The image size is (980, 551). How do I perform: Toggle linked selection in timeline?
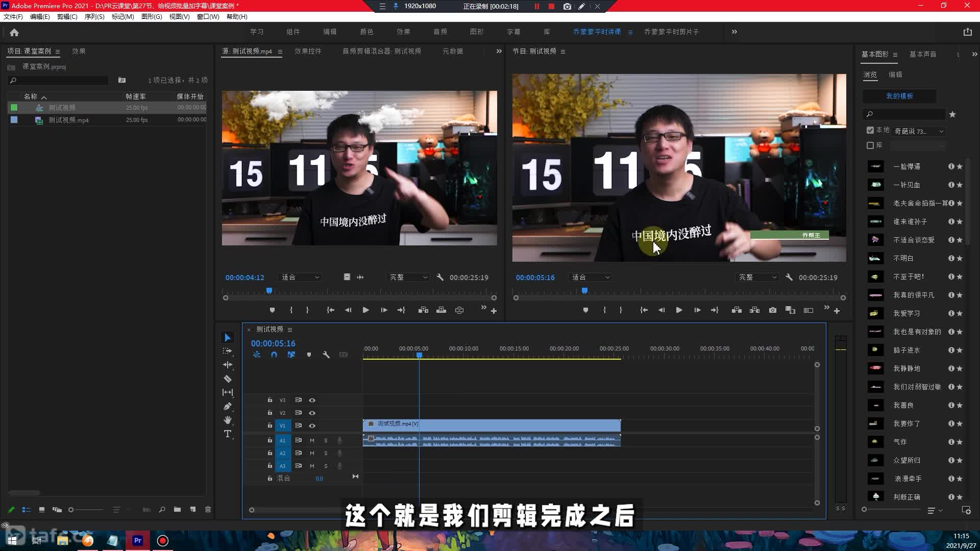(291, 355)
